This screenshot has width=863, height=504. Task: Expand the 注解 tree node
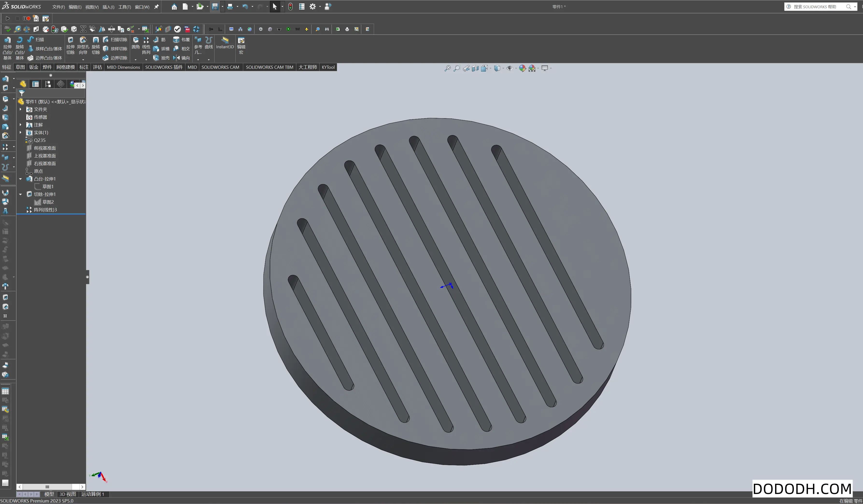21,124
